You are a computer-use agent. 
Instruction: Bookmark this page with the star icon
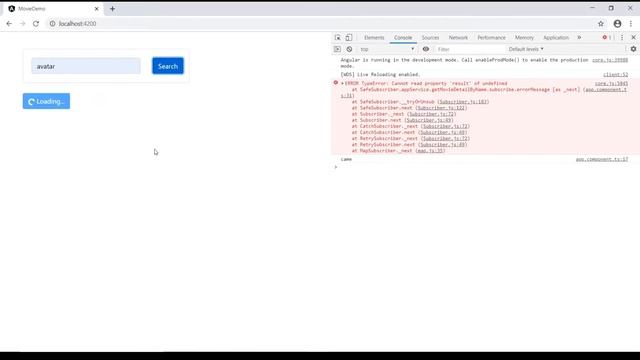(x=601, y=24)
